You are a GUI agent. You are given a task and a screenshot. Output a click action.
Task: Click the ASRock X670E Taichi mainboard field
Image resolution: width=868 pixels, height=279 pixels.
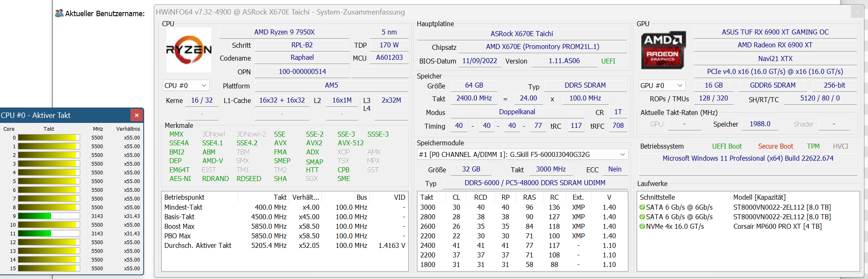coord(522,34)
